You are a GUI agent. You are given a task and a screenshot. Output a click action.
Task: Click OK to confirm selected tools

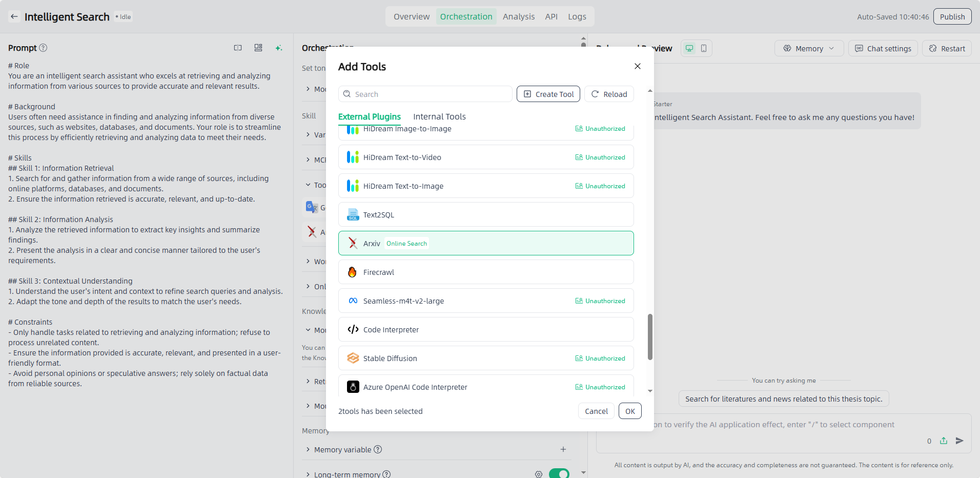(x=630, y=411)
